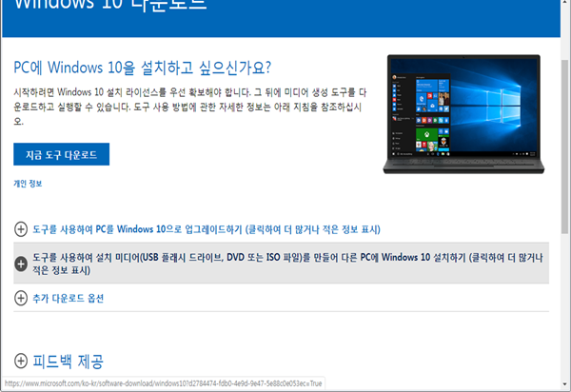Click the Windows 10 laptop image

coord(463,114)
